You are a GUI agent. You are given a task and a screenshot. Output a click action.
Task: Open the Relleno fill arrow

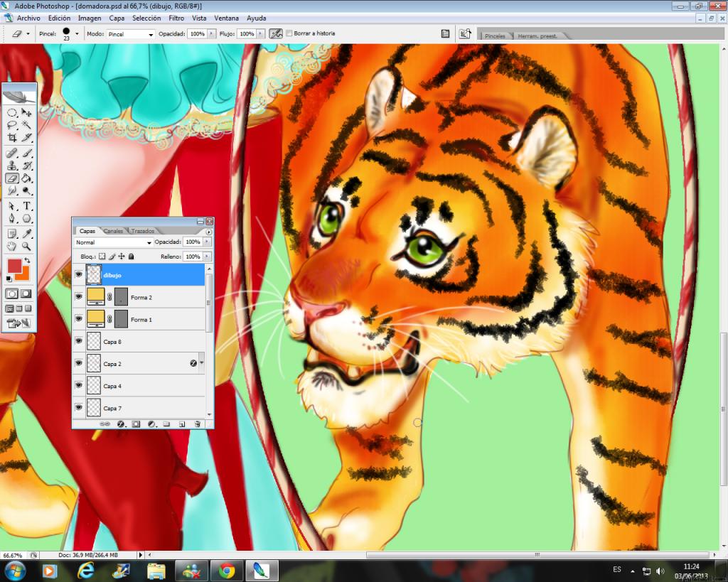207,257
